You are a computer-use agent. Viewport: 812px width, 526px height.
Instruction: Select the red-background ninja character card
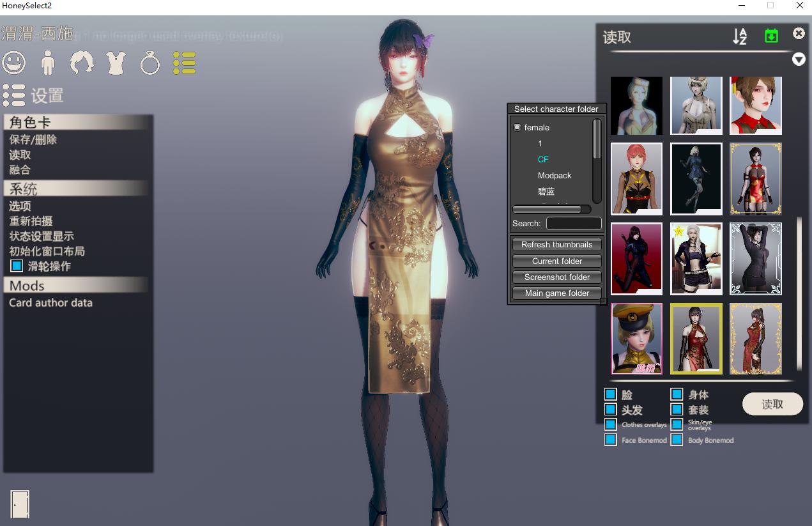[x=636, y=258]
